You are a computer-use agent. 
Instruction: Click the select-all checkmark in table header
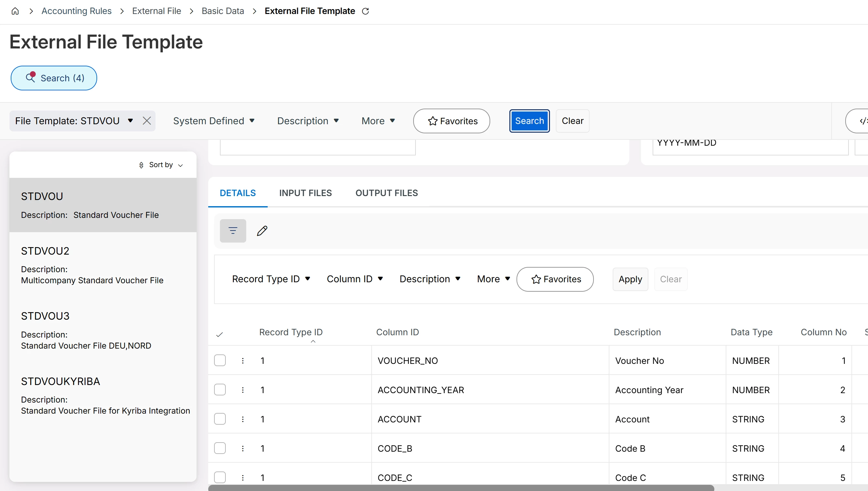pos(219,335)
